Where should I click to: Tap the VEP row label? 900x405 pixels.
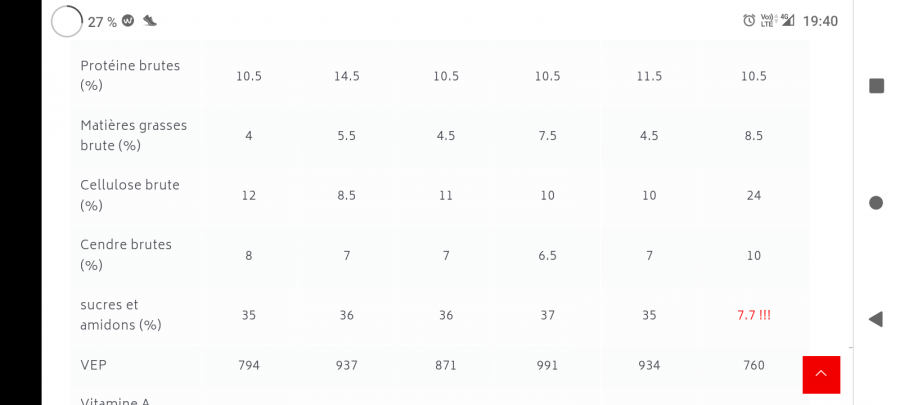click(x=93, y=366)
